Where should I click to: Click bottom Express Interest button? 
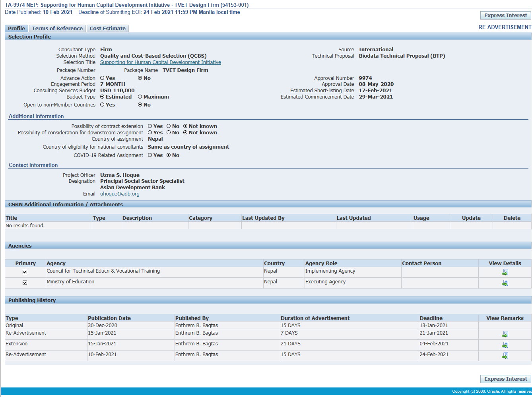click(x=505, y=379)
